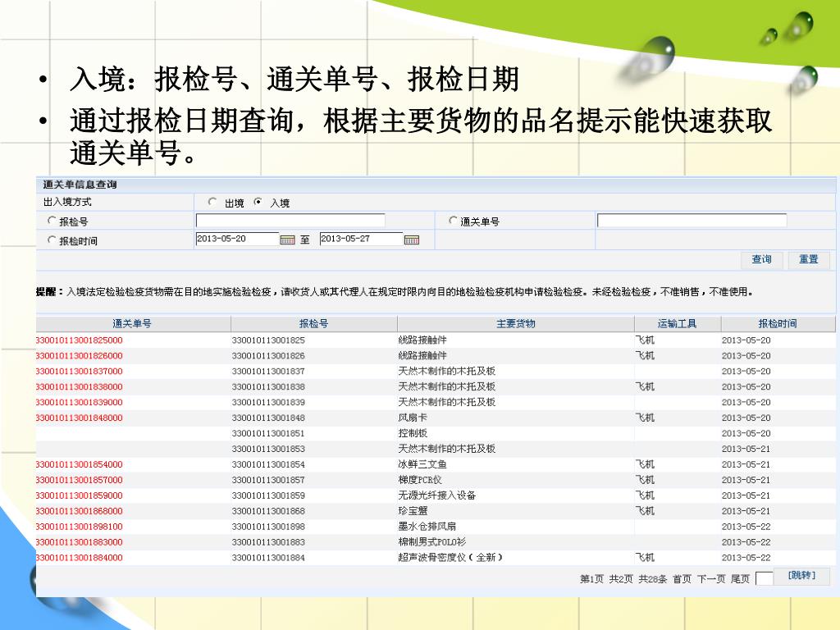Viewport: 840px width, 630px height.
Task: Select the goods cell 墨水仓排风扇
Action: 427,527
